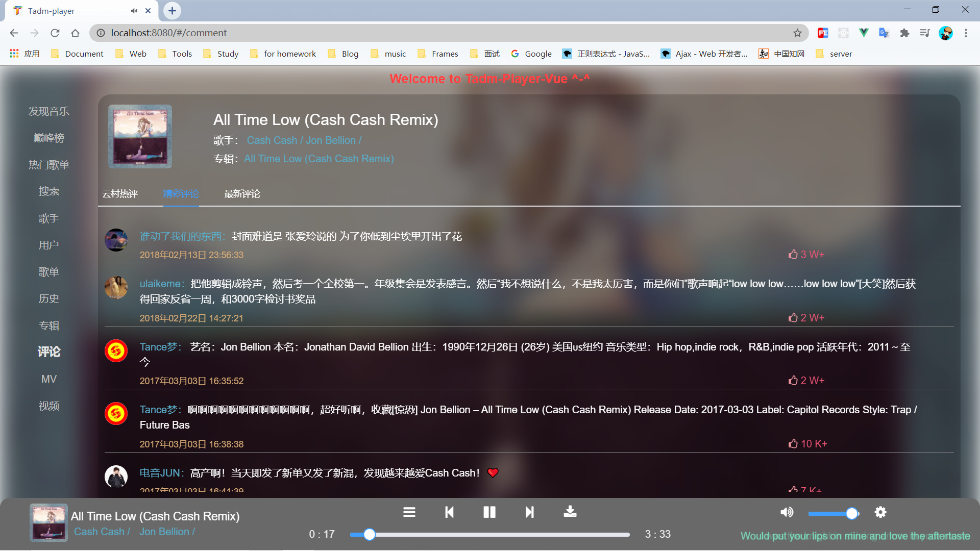
Task: Pause the current song
Action: click(489, 512)
